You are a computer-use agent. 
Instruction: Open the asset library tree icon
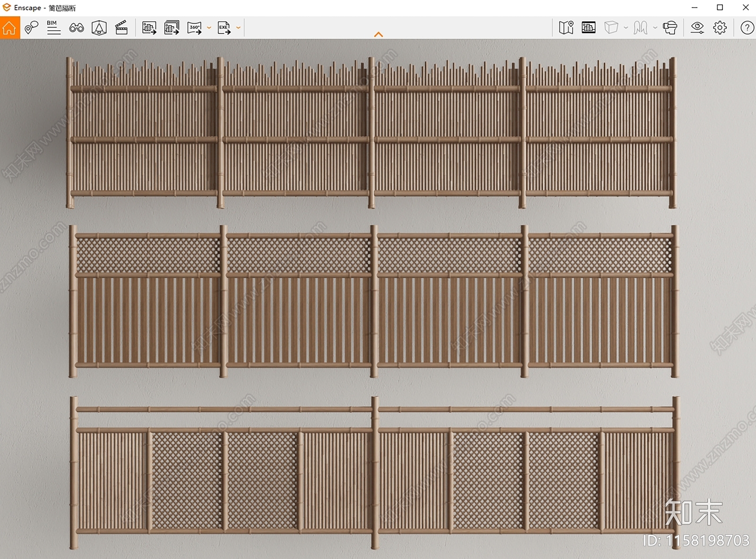(x=99, y=28)
